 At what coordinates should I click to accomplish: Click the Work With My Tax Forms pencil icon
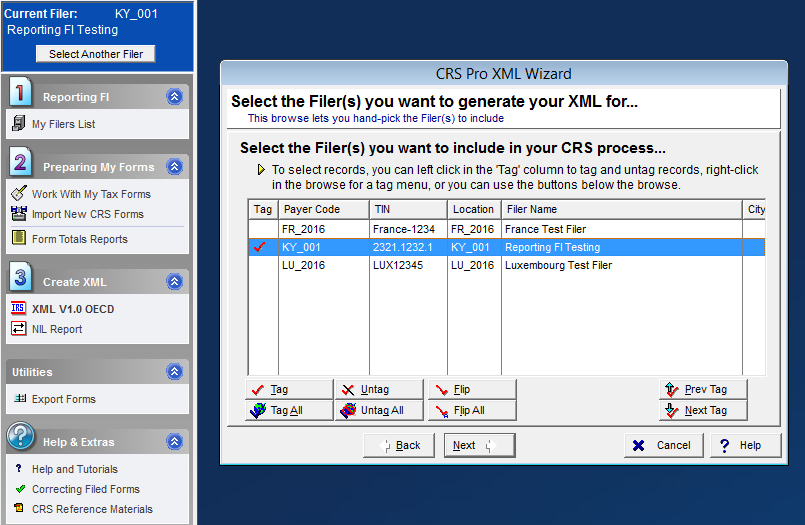[x=18, y=193]
